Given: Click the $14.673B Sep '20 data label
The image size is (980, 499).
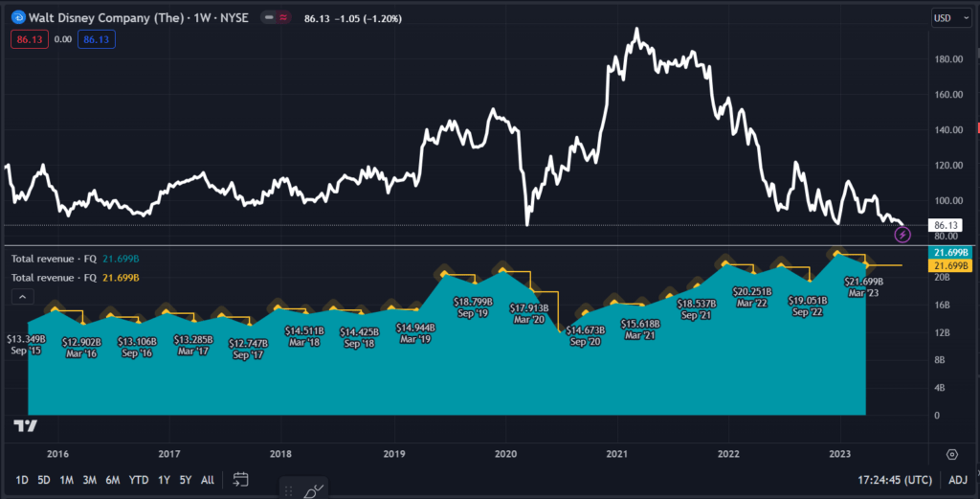Looking at the screenshot, I should [x=586, y=336].
